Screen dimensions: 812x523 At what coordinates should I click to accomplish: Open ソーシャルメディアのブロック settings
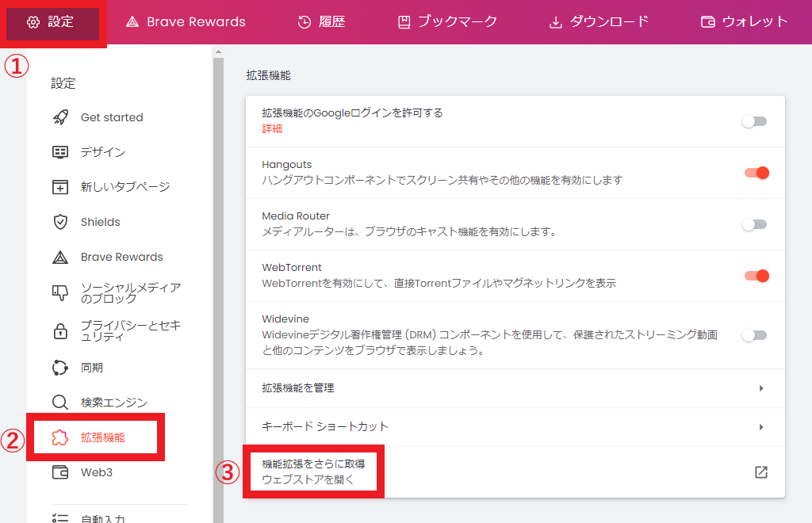(x=131, y=292)
